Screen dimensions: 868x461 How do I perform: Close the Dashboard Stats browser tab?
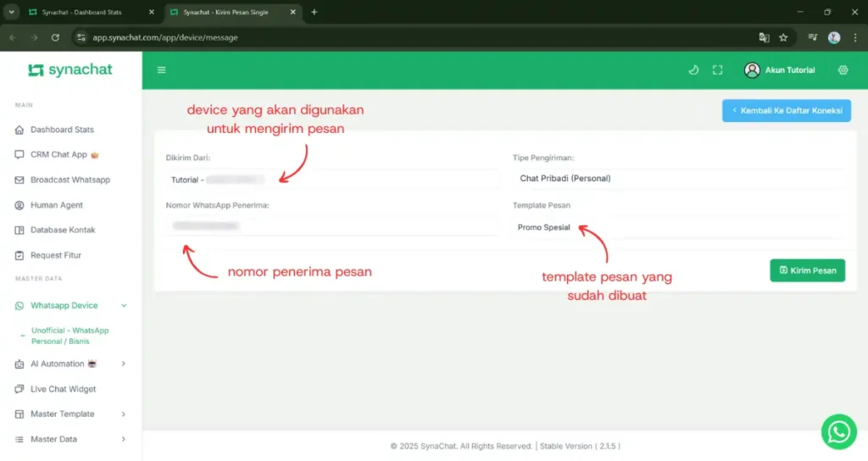(x=151, y=12)
